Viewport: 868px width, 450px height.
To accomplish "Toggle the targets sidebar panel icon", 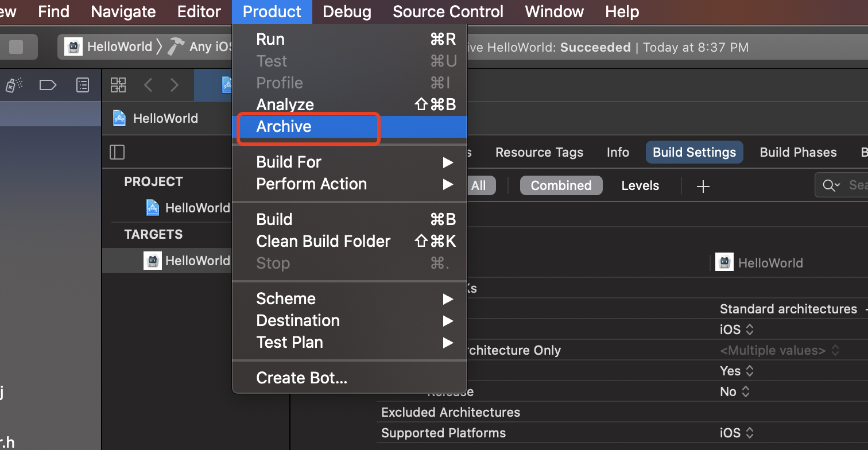I will click(x=117, y=152).
